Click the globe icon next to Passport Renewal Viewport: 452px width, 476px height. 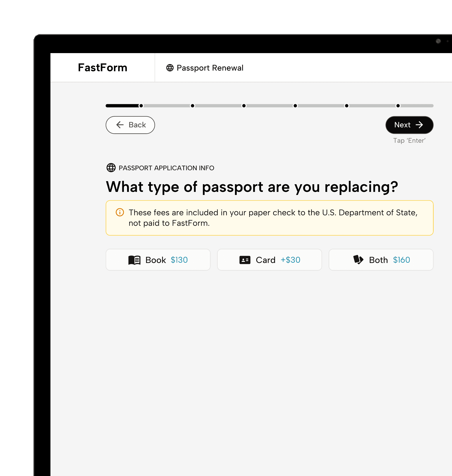pyautogui.click(x=170, y=68)
